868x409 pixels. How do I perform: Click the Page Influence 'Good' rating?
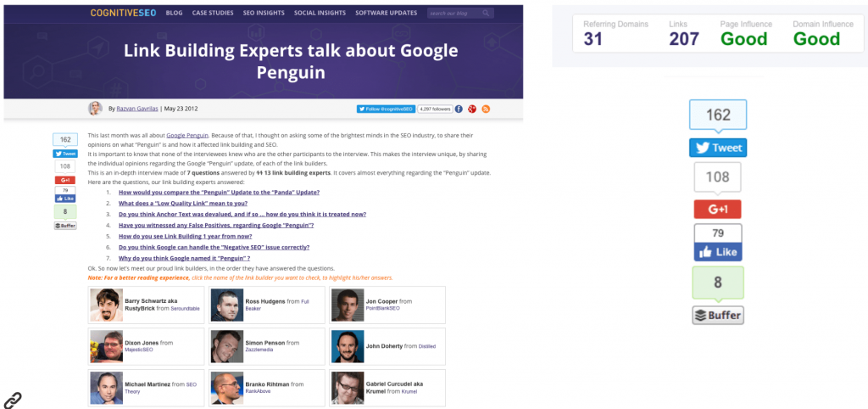click(743, 39)
